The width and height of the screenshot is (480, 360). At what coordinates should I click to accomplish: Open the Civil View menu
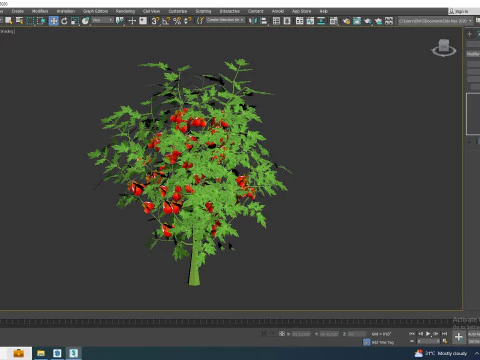[151, 11]
